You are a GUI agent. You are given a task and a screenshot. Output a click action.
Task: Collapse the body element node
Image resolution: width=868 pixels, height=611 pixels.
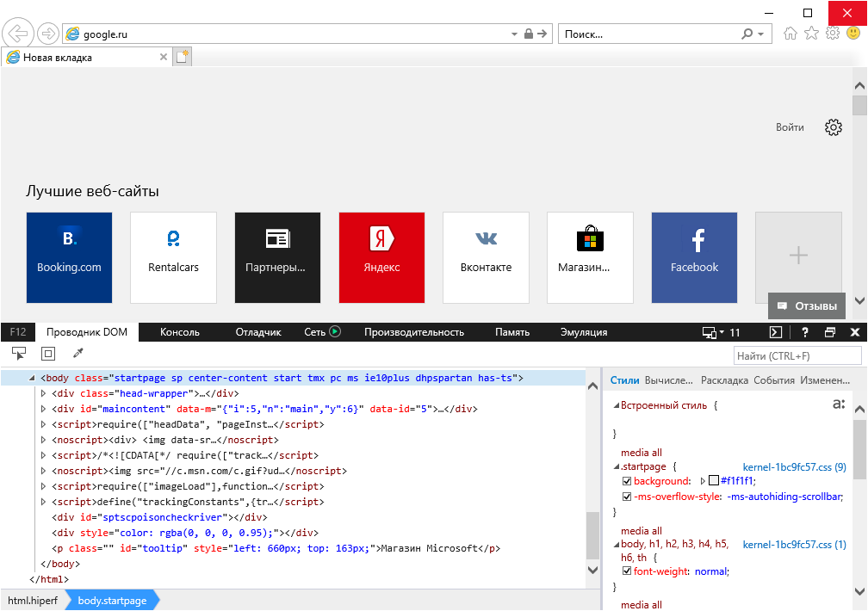tap(32, 378)
